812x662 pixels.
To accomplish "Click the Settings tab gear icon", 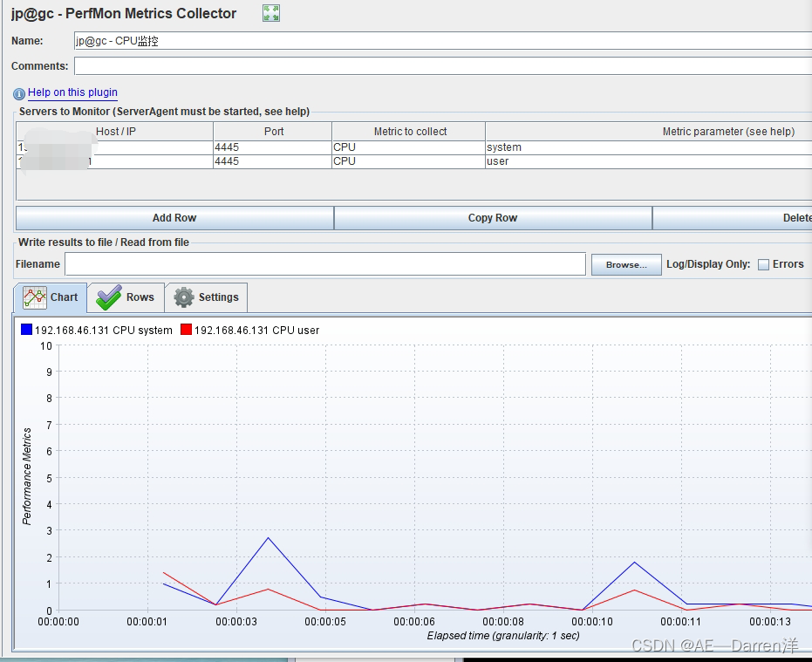I will point(183,297).
